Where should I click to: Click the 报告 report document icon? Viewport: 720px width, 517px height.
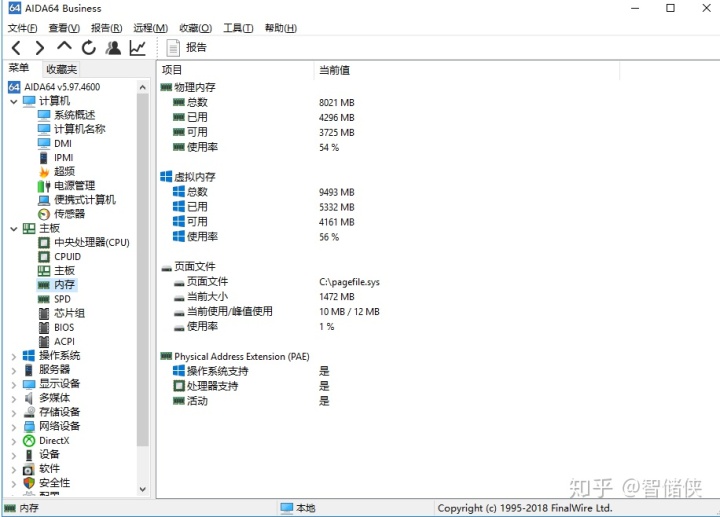click(x=173, y=48)
